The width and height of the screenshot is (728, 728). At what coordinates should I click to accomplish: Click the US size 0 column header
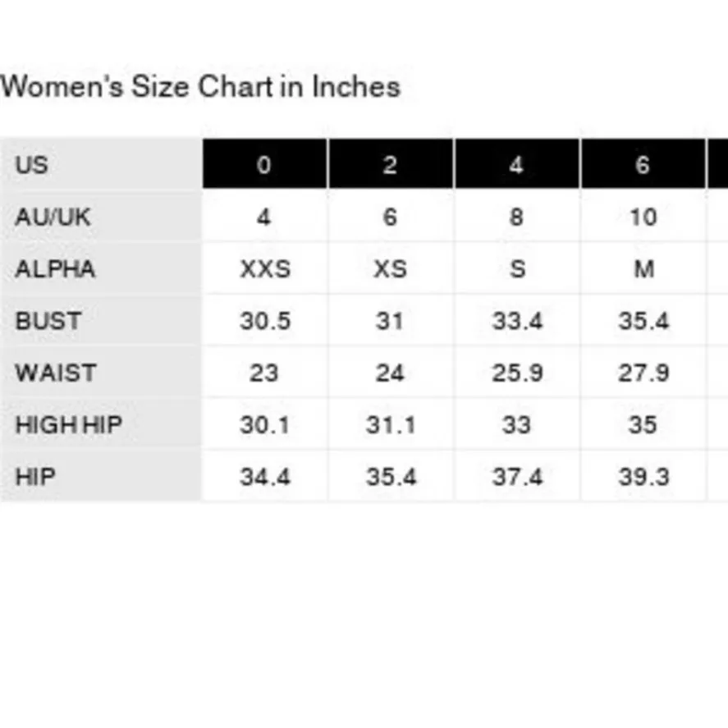coord(264,165)
